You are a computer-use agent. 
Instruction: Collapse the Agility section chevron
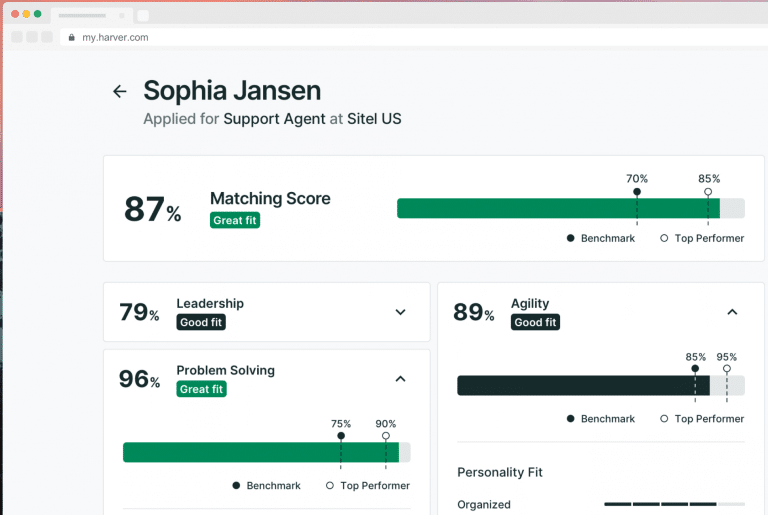click(732, 312)
